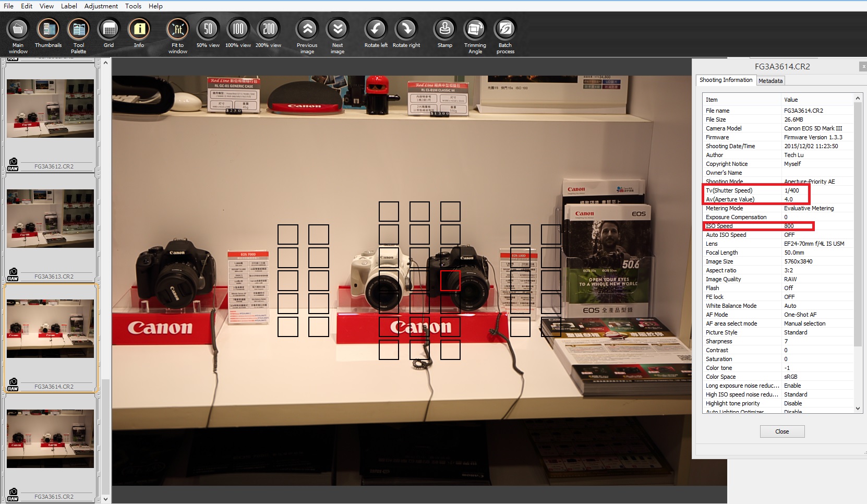
Task: Select the Tv(Shutter Speed) row
Action: (778, 190)
